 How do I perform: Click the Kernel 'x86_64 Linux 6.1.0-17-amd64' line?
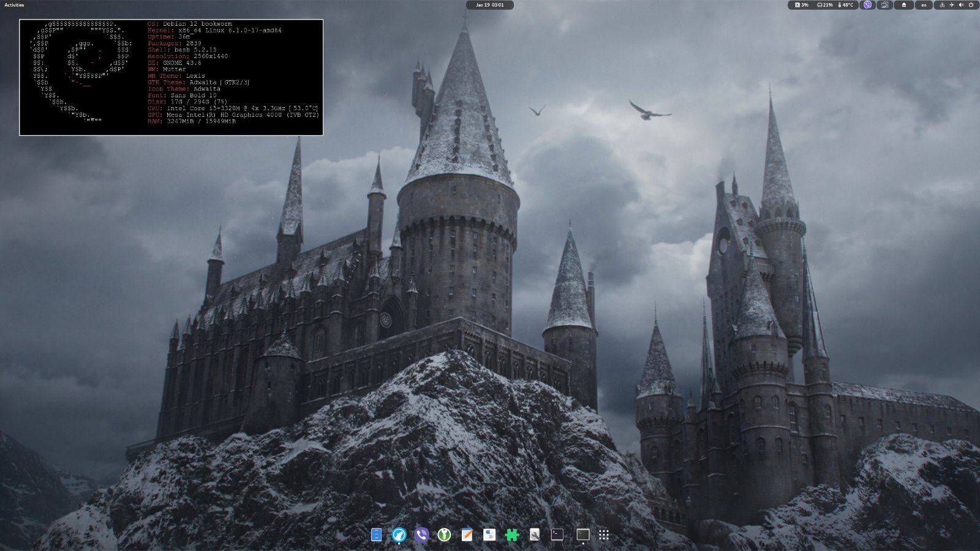click(x=214, y=31)
